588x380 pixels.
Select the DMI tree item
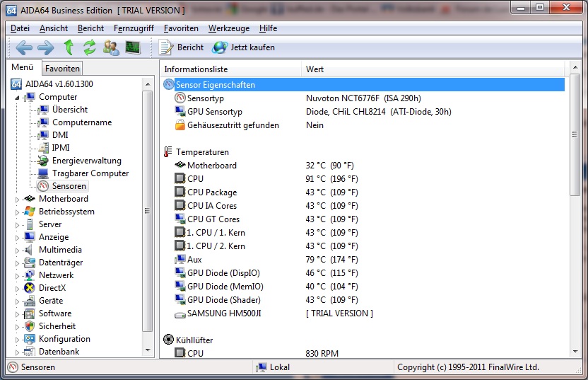tap(60, 134)
